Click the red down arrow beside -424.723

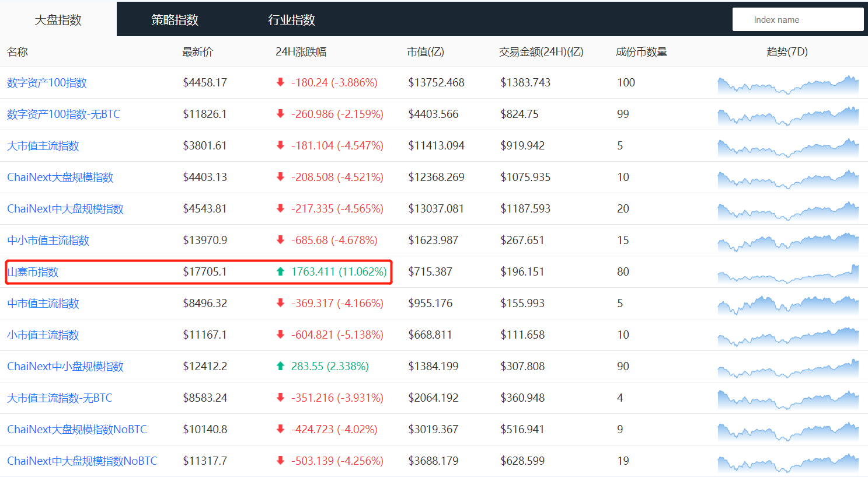pos(280,429)
